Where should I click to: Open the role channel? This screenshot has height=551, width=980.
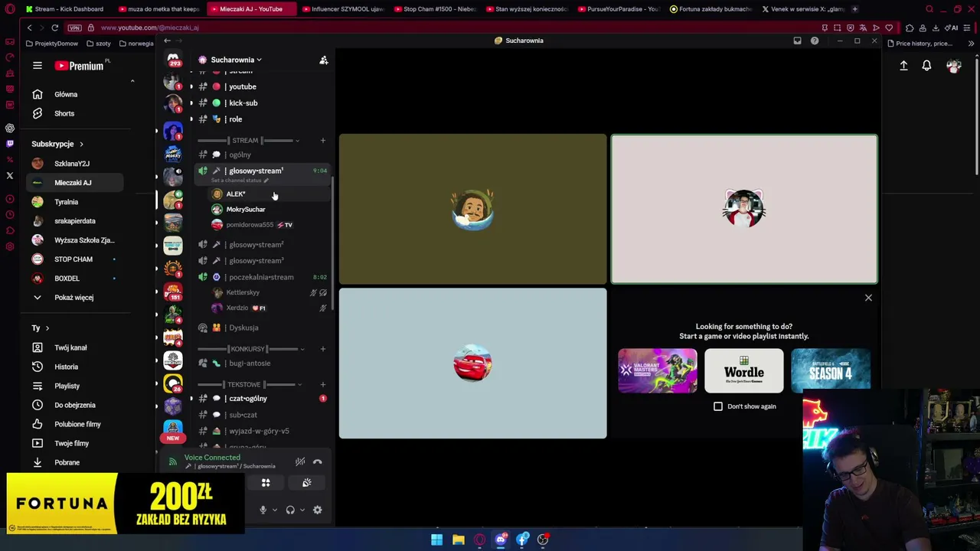(x=260, y=119)
